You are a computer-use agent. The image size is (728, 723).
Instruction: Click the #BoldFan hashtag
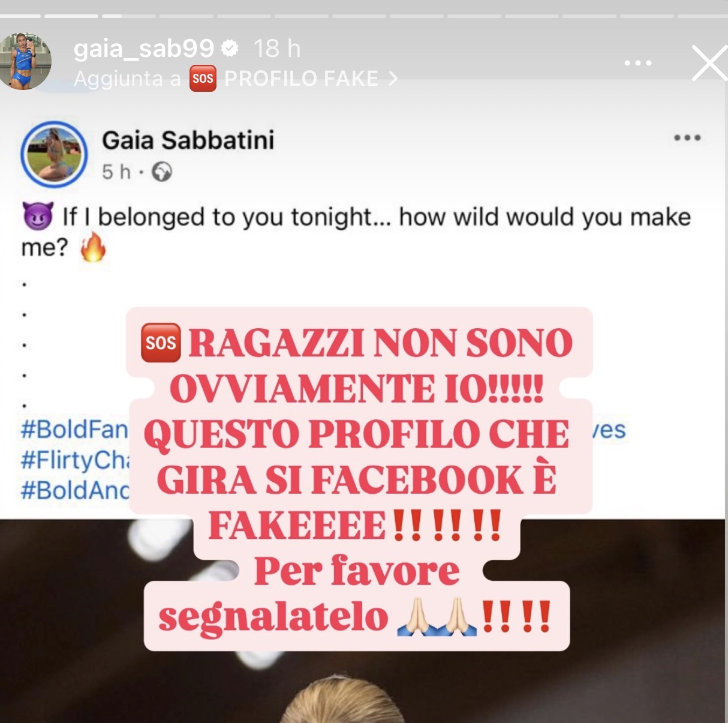coord(74,430)
